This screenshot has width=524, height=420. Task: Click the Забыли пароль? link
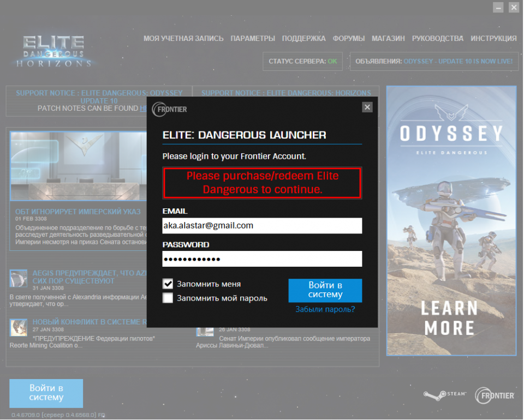point(325,309)
